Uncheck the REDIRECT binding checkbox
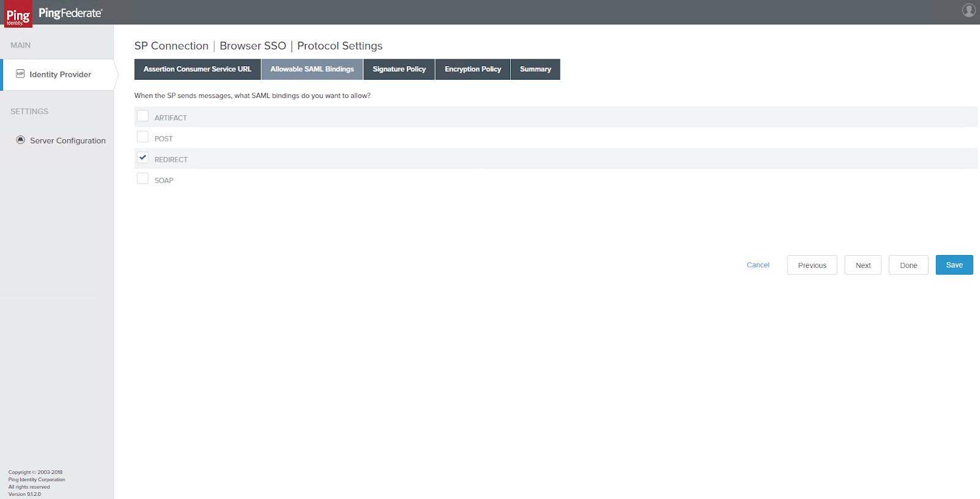The height and width of the screenshot is (499, 980). (x=143, y=158)
